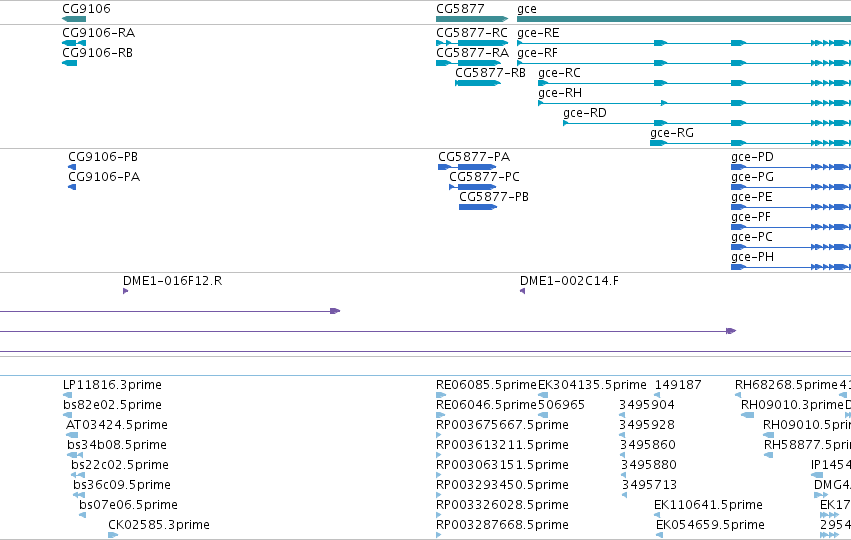Click the gce-RG first exon block
Viewport: 851px width, 540px height.
coord(659,143)
